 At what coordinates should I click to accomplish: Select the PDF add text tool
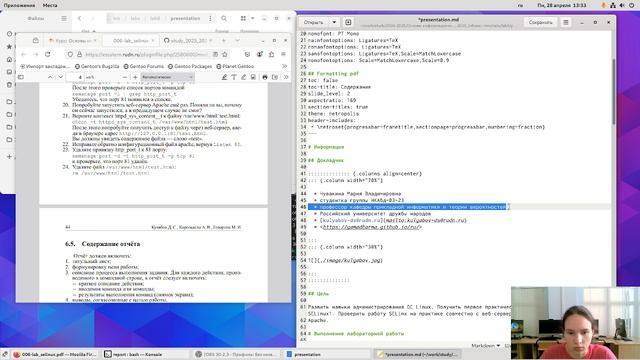[234, 77]
